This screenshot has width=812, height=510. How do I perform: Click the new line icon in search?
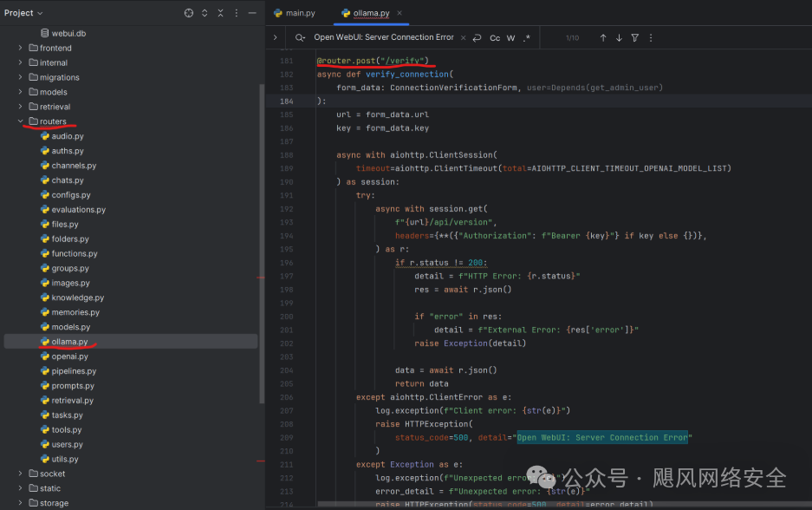pos(477,37)
